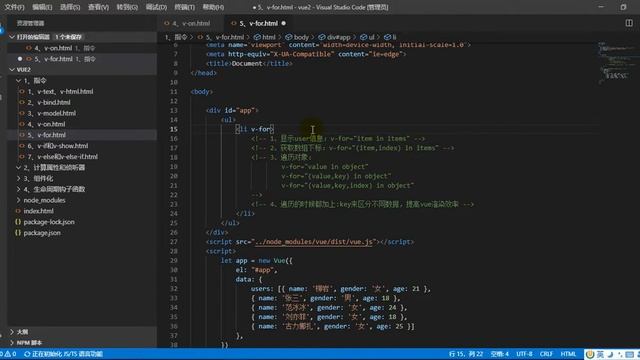Image resolution: width=640 pixels, height=360 pixels.
Task: Click the CRLF line ending status item
Action: [546, 354]
